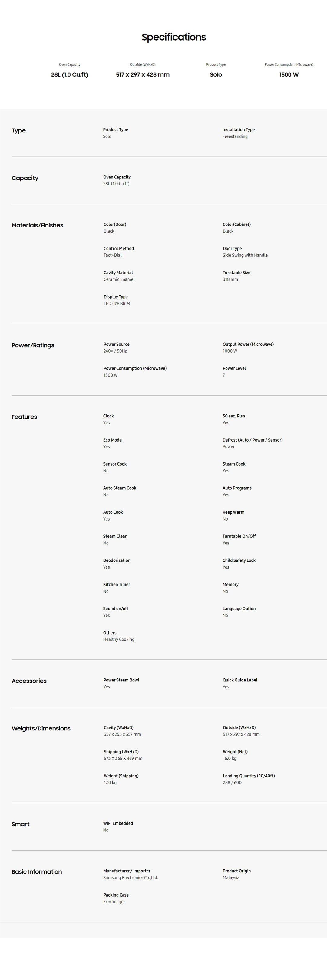
Task: Select the Capacity section heading
Action: (25, 178)
